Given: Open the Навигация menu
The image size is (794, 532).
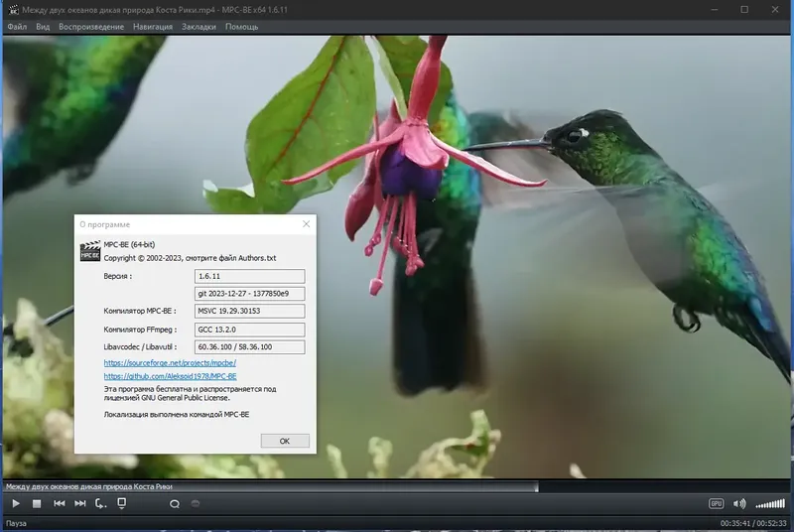Looking at the screenshot, I should [x=152, y=27].
